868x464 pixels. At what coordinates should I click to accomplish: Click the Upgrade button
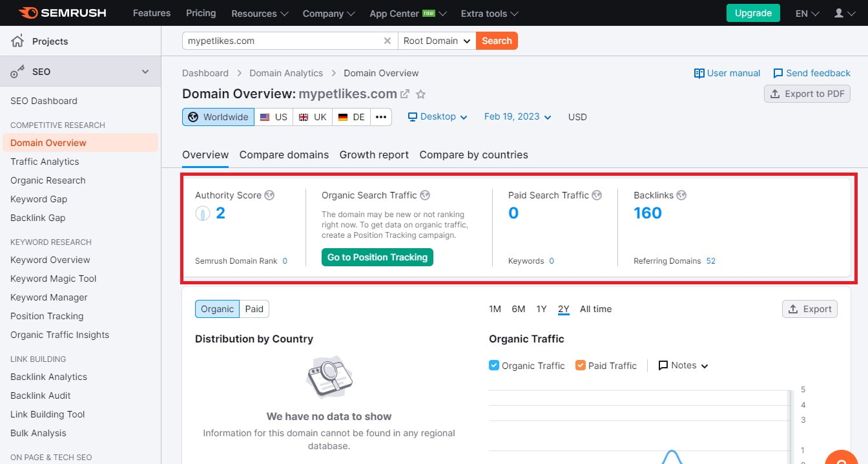[753, 13]
